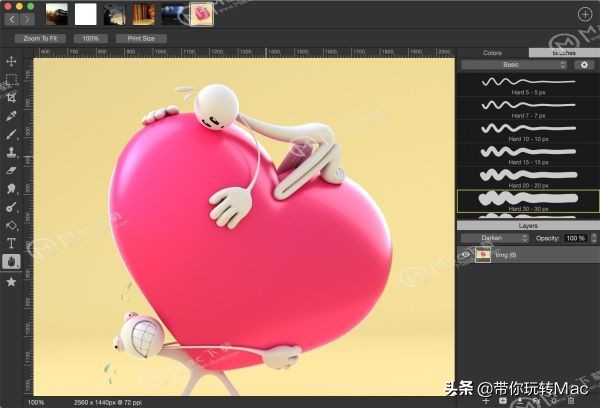Select the Clone Stamp tool
The width and height of the screenshot is (600, 408).
click(11, 152)
